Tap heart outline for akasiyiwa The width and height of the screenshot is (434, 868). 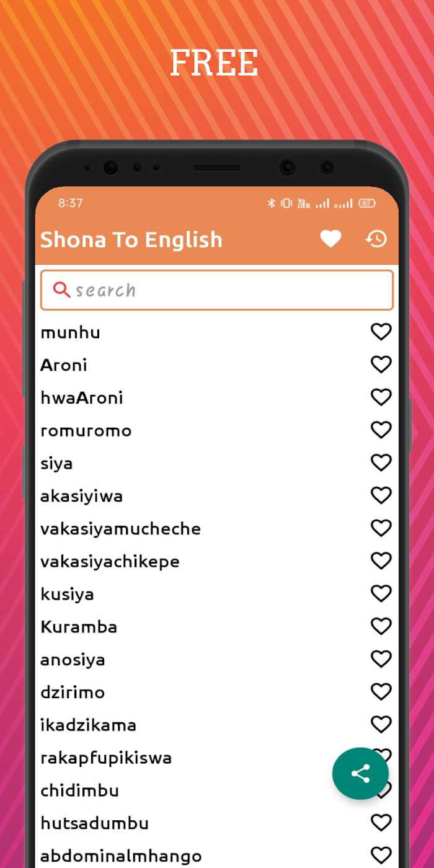381,495
